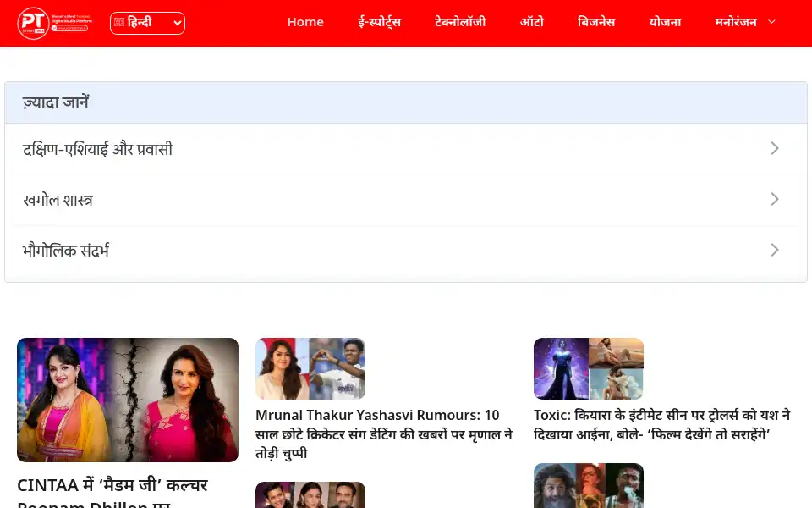Open the ऑटो menu item
The image size is (812, 508).
(x=532, y=22)
